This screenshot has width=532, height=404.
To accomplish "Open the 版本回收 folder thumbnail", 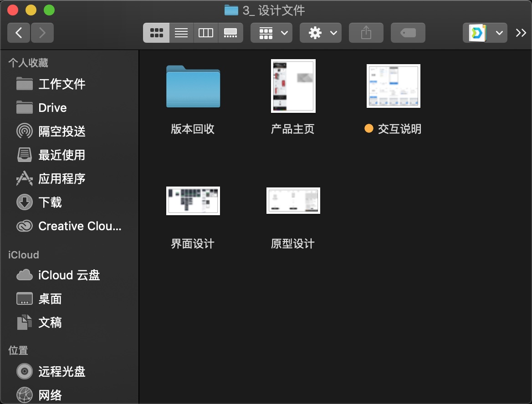I will click(x=193, y=87).
